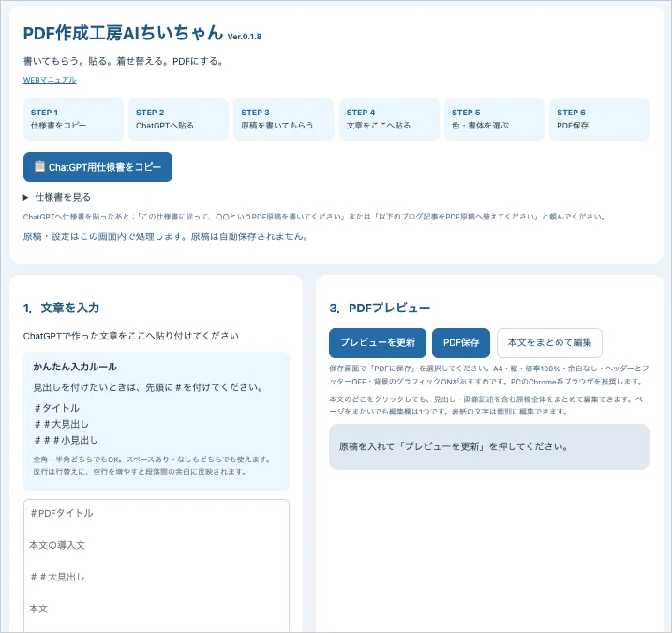The width and height of the screenshot is (672, 633).
Task: Click the ChatGPTで作った文章をここへ貼り付けてください instruction
Action: click(x=131, y=336)
